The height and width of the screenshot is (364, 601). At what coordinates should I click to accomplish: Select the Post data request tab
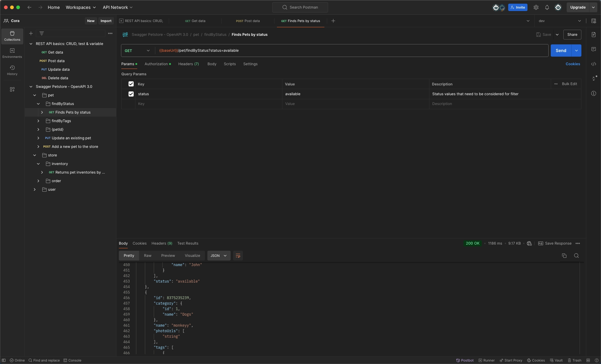tap(248, 21)
